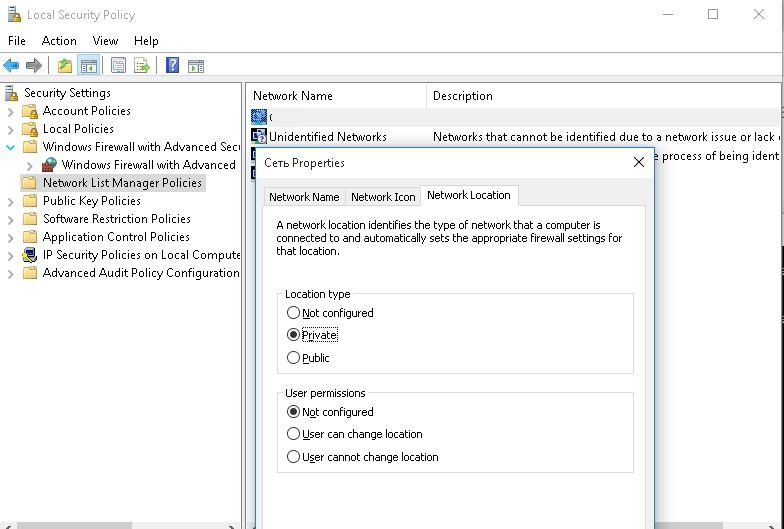
Task: Toggle the Show/Hide Console Tree icon
Action: pos(88,66)
